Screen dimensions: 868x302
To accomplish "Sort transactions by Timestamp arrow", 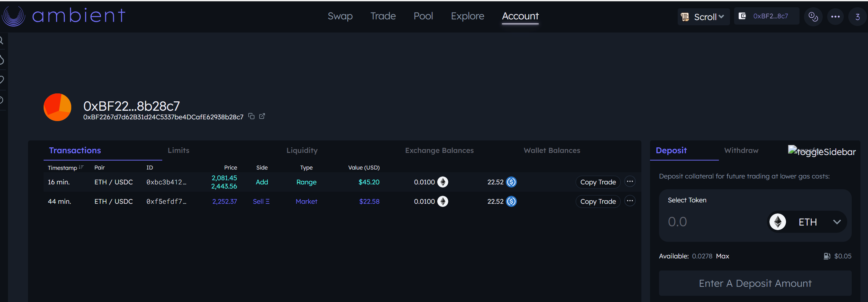I will 81,167.
